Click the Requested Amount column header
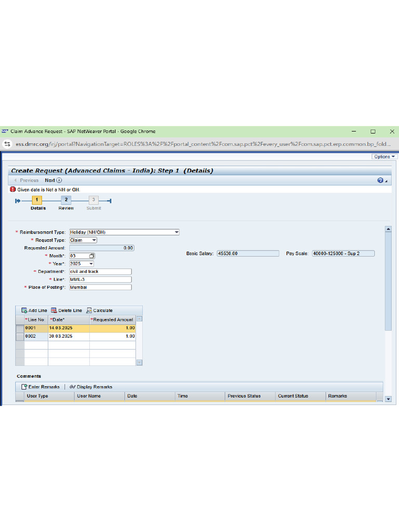 [x=113, y=320]
